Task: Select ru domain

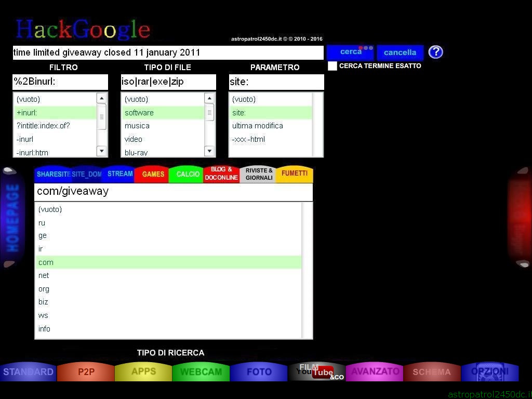Action: pos(169,223)
